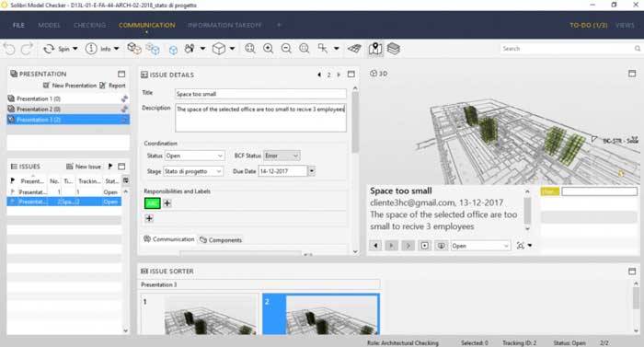
Task: Open the Components tab in Issue Details
Action: (x=221, y=239)
